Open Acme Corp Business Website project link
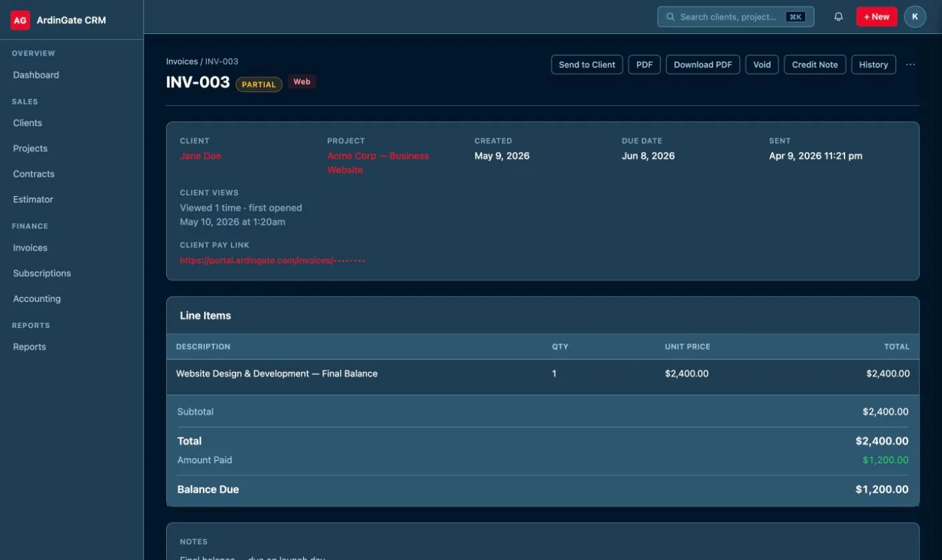This screenshot has height=560, width=942. [378, 163]
